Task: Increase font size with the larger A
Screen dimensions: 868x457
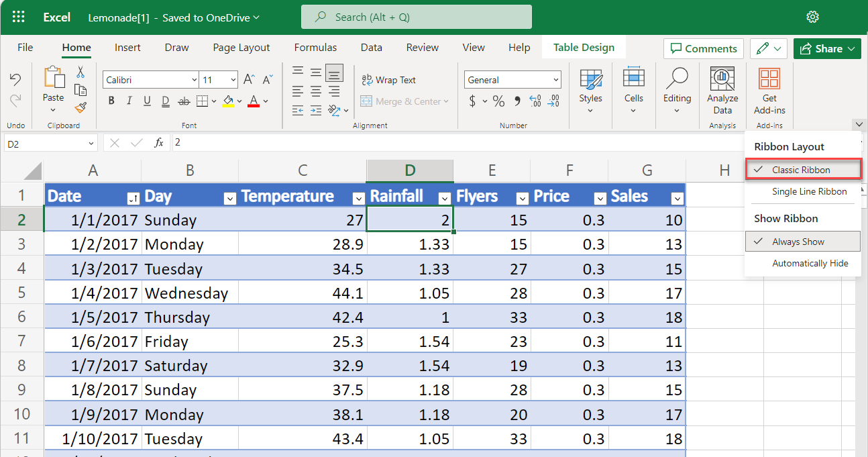Action: (249, 80)
